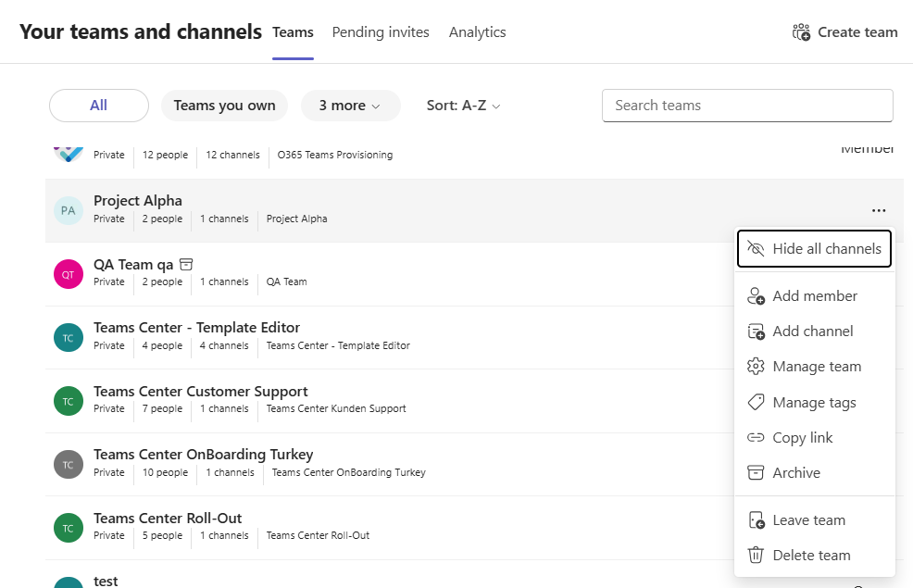Expand the 3 more filters dropdown
Viewport: 913px width, 588px height.
(x=351, y=106)
